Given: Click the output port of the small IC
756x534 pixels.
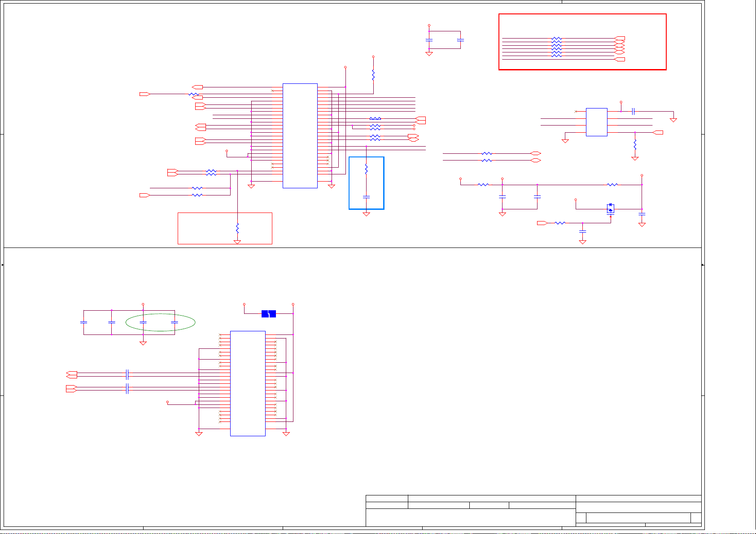Looking at the screenshot, I should click(658, 132).
